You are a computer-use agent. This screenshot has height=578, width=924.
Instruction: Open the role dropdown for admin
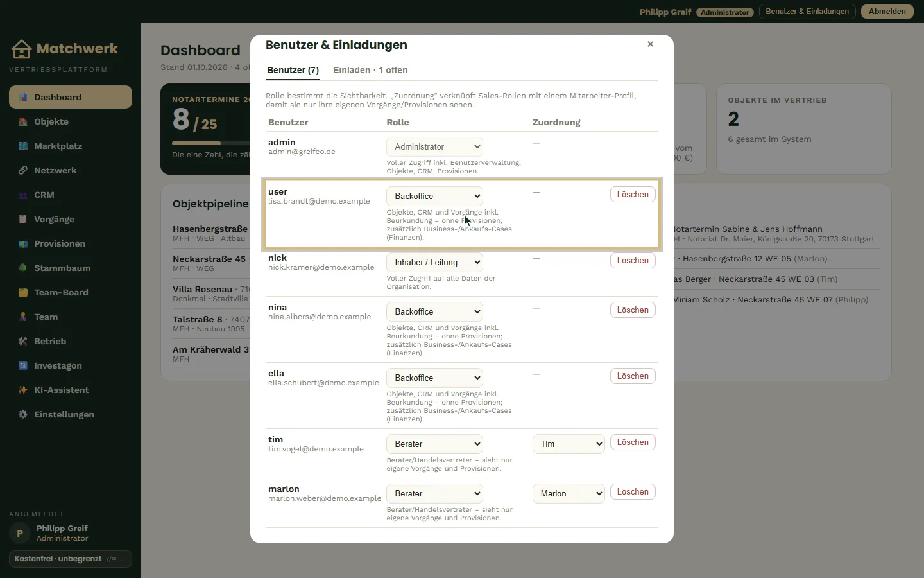pos(434,146)
